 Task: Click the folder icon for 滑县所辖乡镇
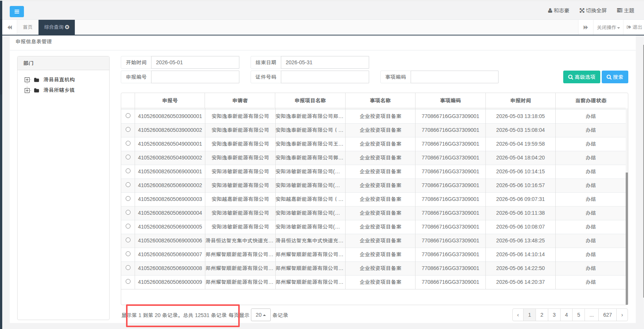[37, 90]
